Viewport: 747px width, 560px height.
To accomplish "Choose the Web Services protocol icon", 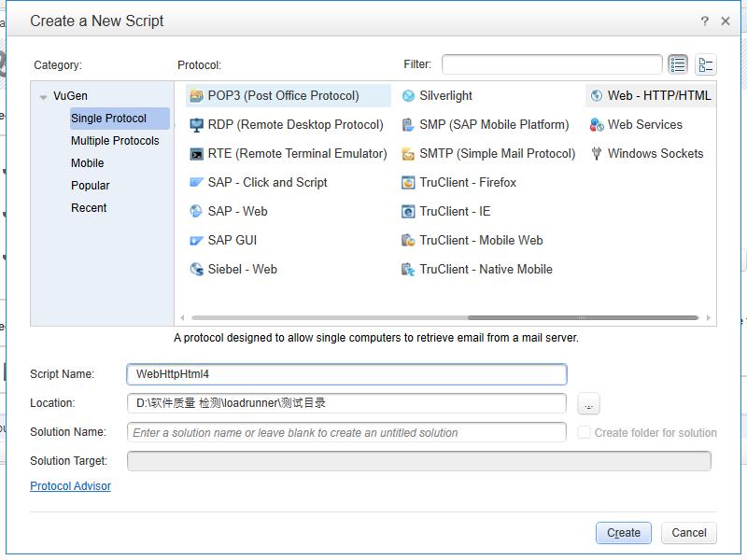I will pos(596,125).
